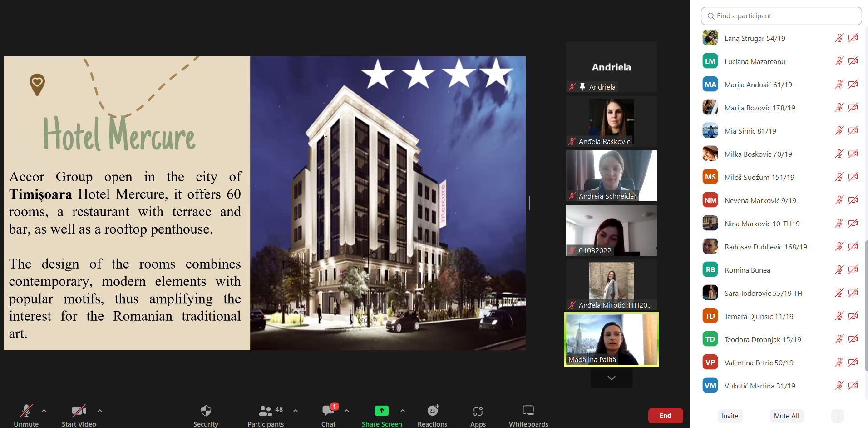Click Valentina Petric's video-off icon
This screenshot has height=428, width=868.
click(x=853, y=363)
